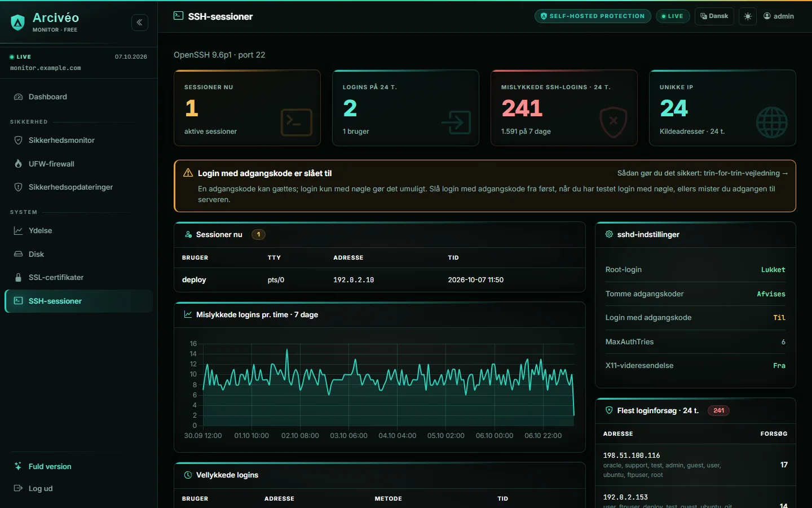This screenshot has width=812, height=508.
Task: Click the X11-videresendelse Fra value
Action: (779, 366)
